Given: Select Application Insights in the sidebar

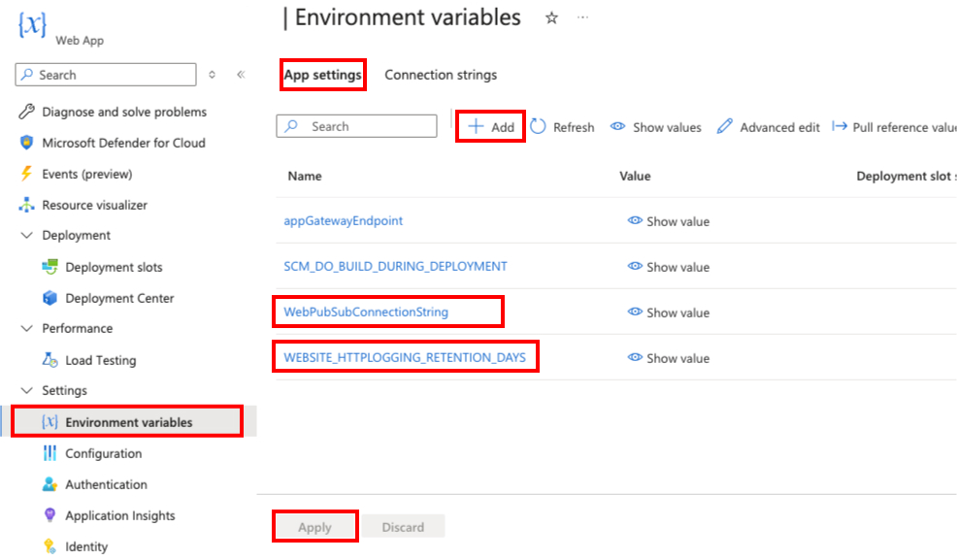Looking at the screenshot, I should click(120, 515).
